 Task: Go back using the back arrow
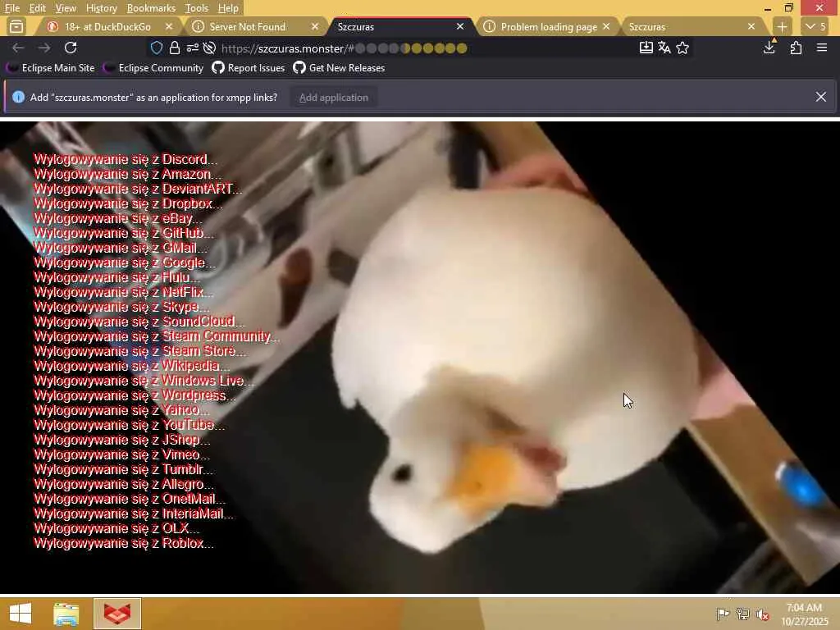tap(18, 48)
